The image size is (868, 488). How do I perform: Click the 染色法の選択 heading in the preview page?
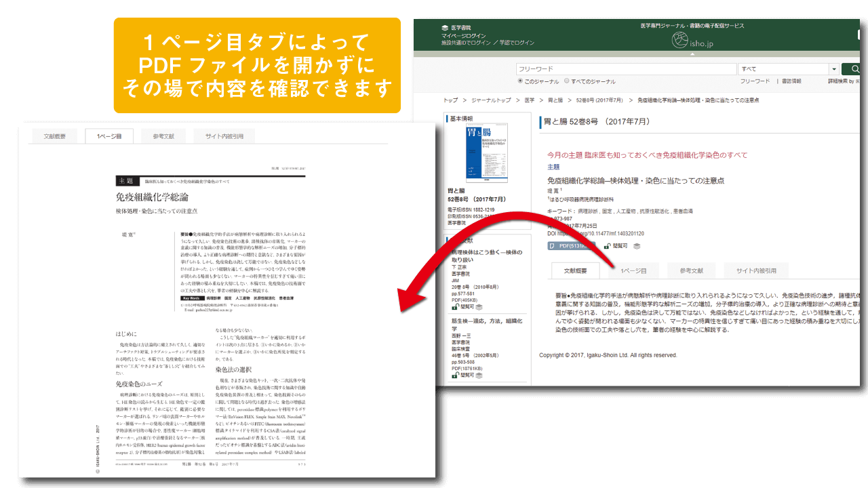pyautogui.click(x=235, y=369)
